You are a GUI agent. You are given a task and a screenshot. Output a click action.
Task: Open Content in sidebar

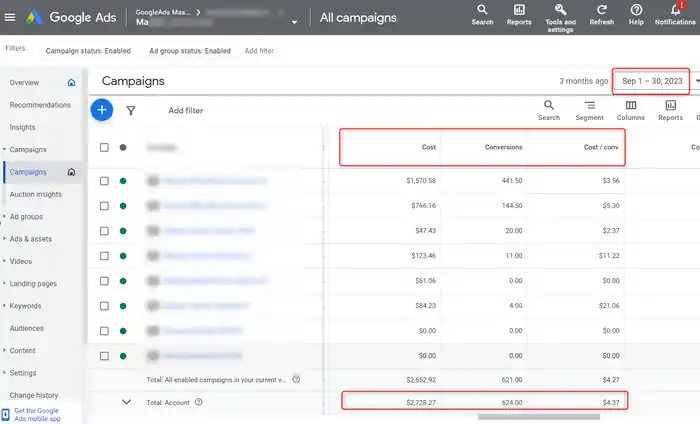tap(22, 350)
